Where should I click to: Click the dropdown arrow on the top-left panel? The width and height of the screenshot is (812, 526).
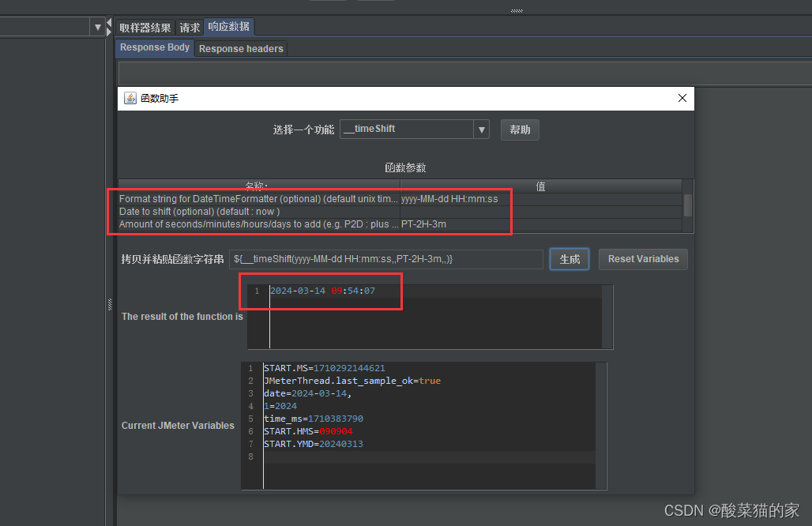96,26
